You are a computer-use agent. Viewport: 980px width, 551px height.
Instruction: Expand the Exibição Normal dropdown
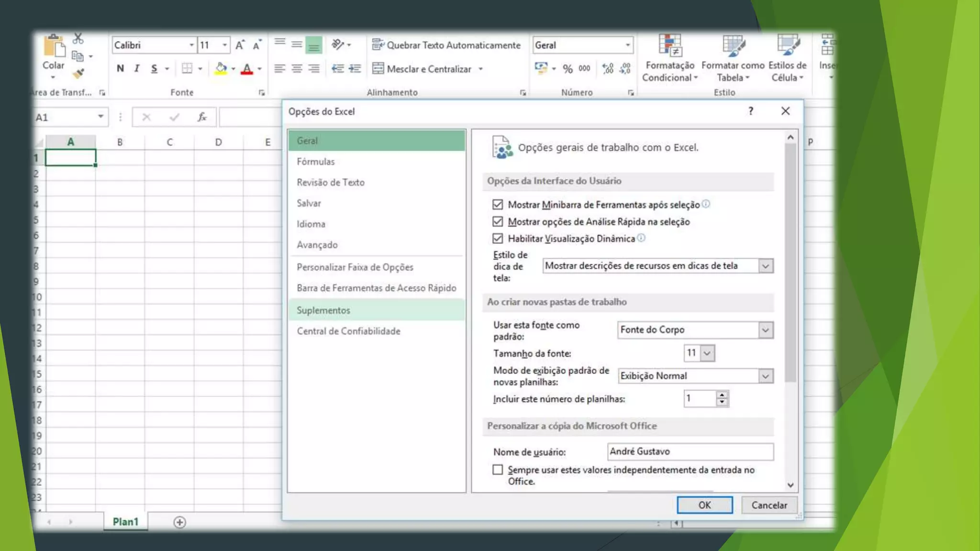(765, 376)
